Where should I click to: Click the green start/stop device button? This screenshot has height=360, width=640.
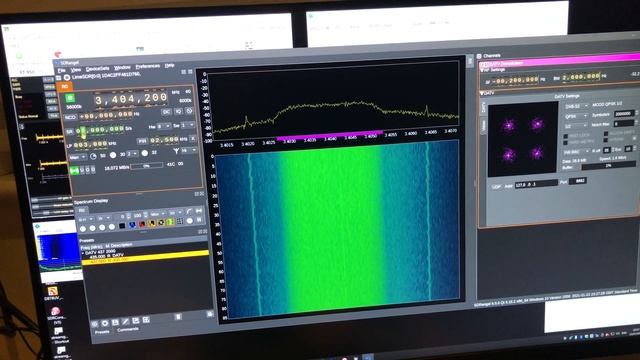coord(70,98)
